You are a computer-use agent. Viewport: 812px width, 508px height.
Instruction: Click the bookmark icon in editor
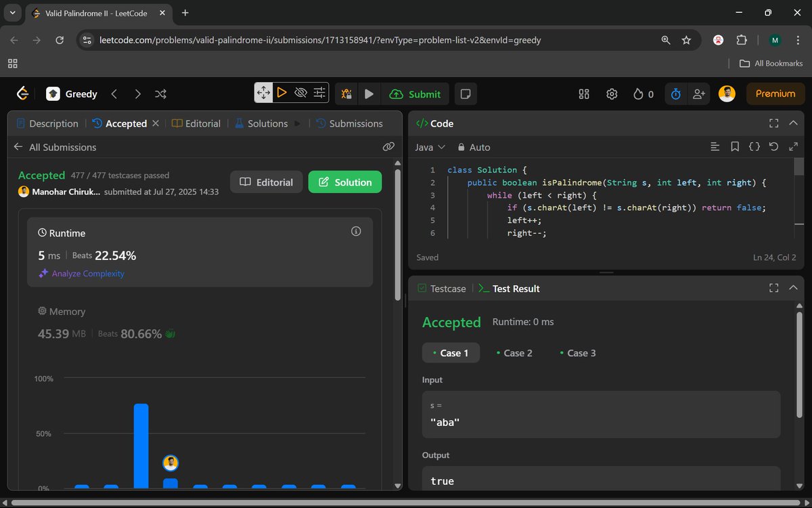pos(735,146)
